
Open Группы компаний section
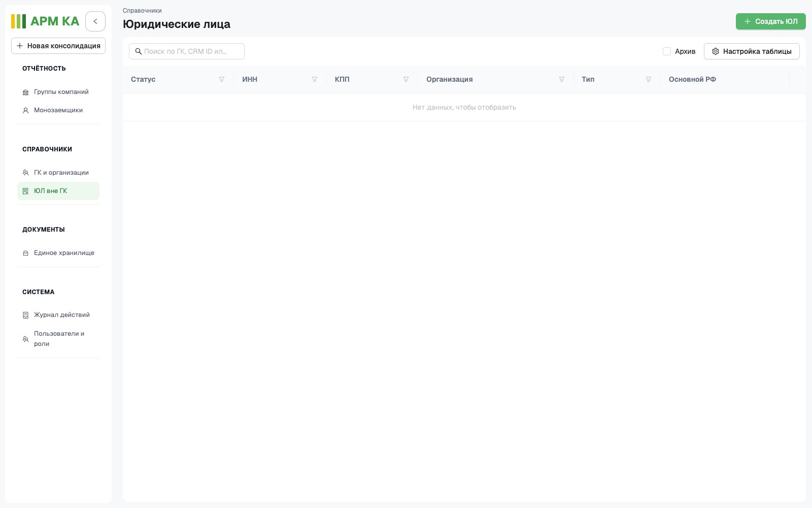(58, 92)
